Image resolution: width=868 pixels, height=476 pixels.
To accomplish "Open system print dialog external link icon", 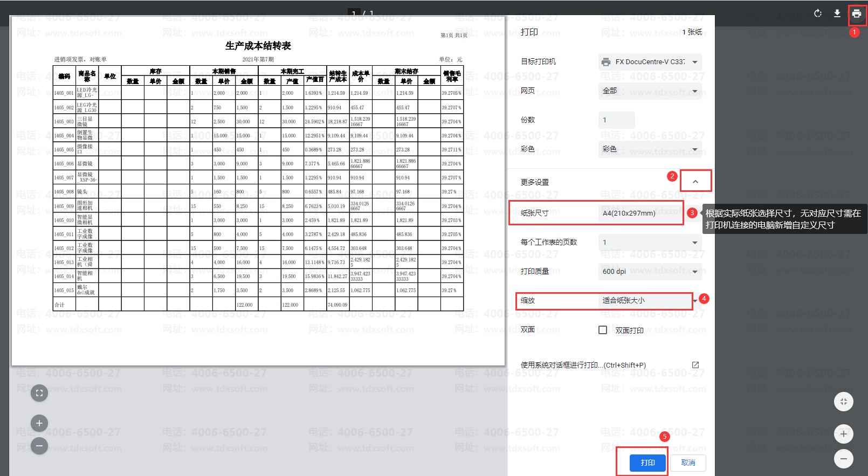I will (695, 365).
